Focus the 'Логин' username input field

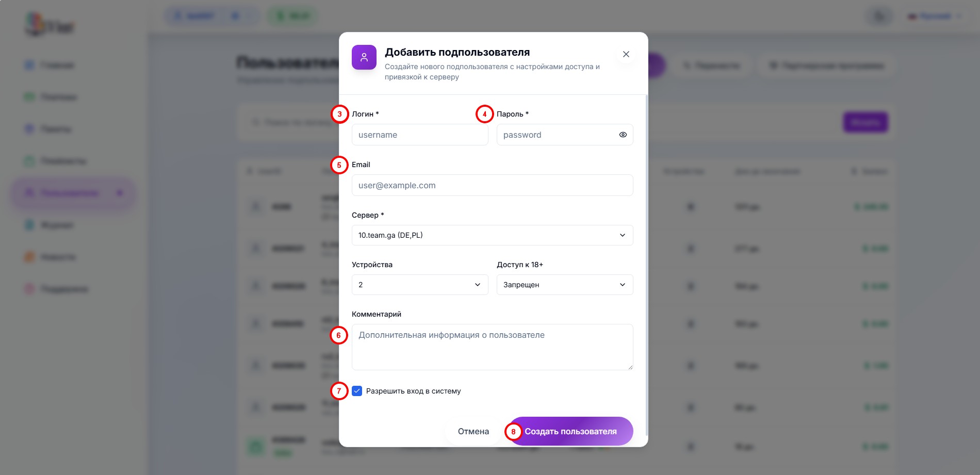click(419, 135)
